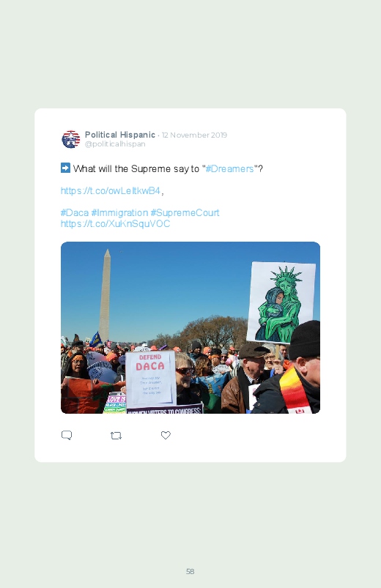Click the reply speech bubble icon
This screenshot has width=381, height=588.
67,436
